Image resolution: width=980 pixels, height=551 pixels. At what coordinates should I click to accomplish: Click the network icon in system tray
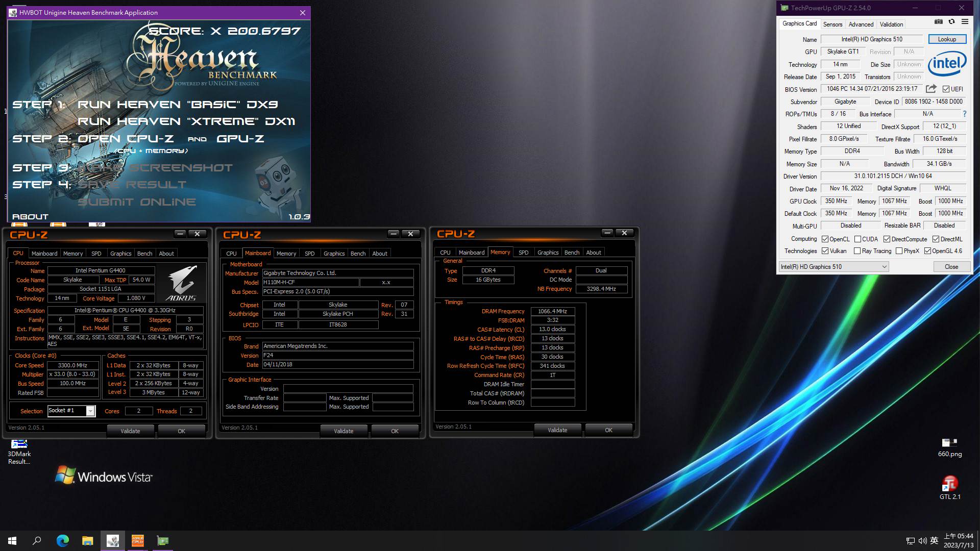pos(910,541)
